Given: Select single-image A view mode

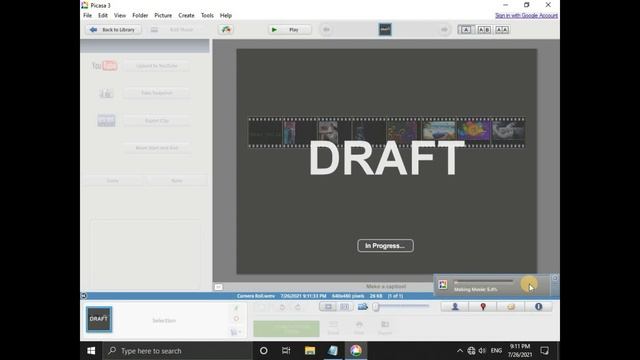Looking at the screenshot, I should tap(466, 30).
